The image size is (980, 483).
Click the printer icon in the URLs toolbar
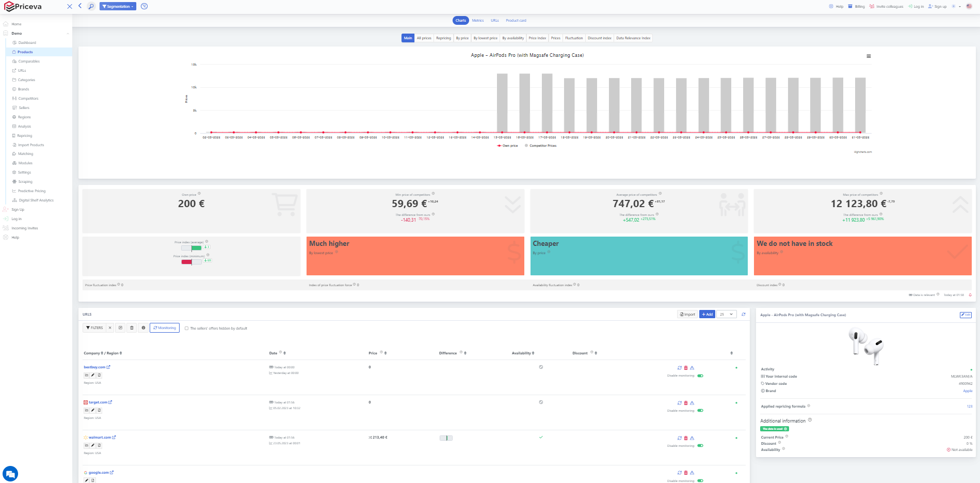coord(143,328)
